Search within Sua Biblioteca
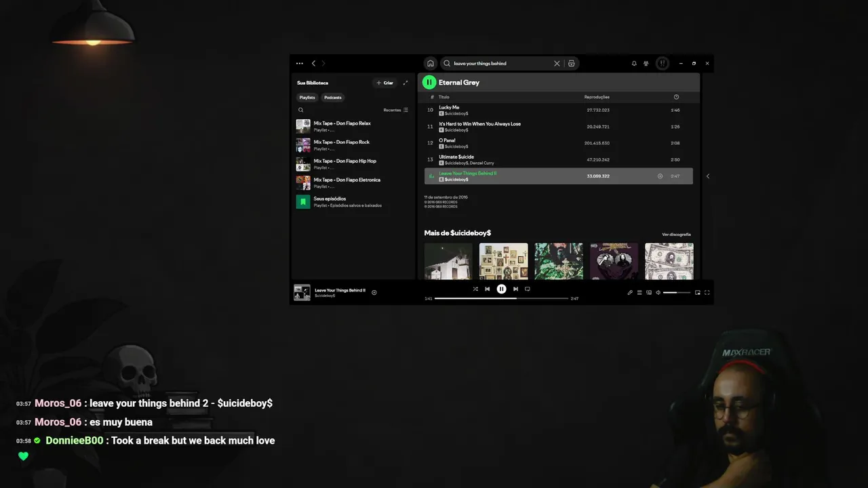This screenshot has width=868, height=488. [301, 110]
